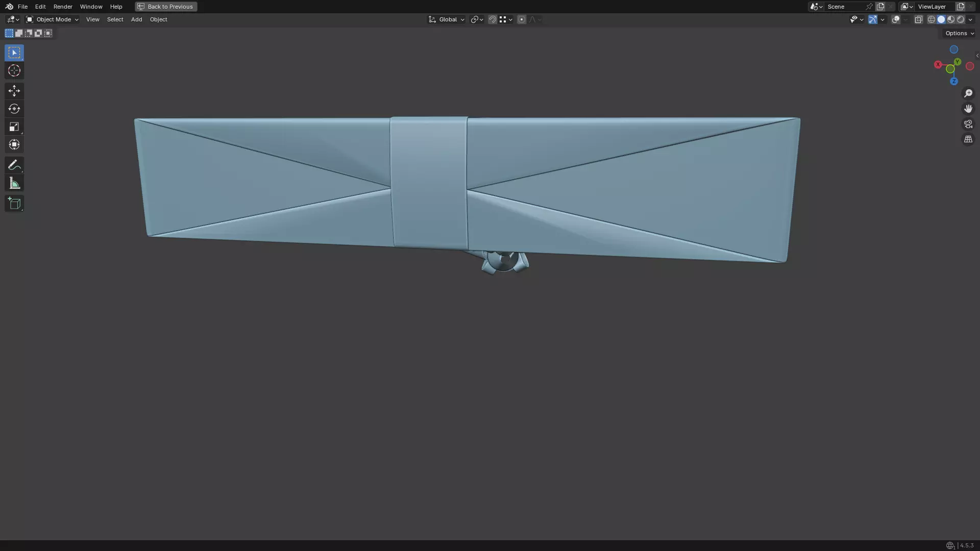Click the Scene name field

coord(845,7)
